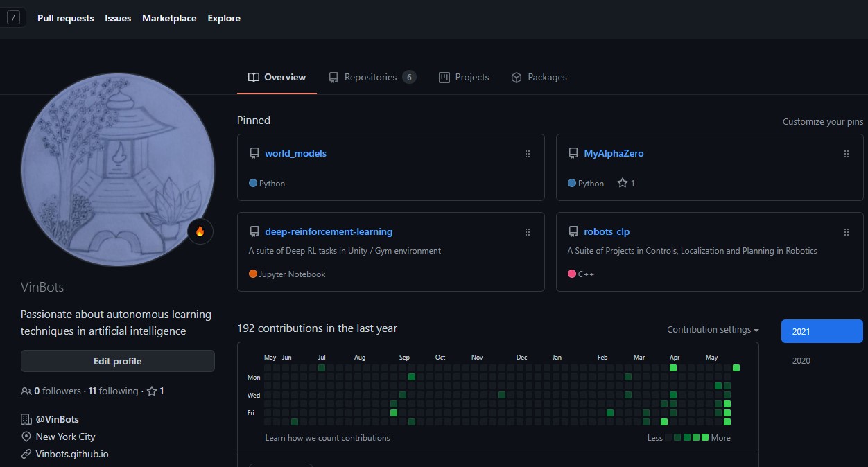Click the darkest legend swatch next to Less
Image resolution: width=868 pixels, height=467 pixels.
669,437
